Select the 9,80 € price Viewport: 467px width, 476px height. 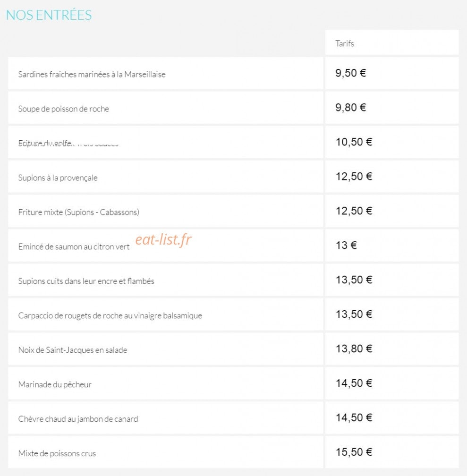point(350,108)
